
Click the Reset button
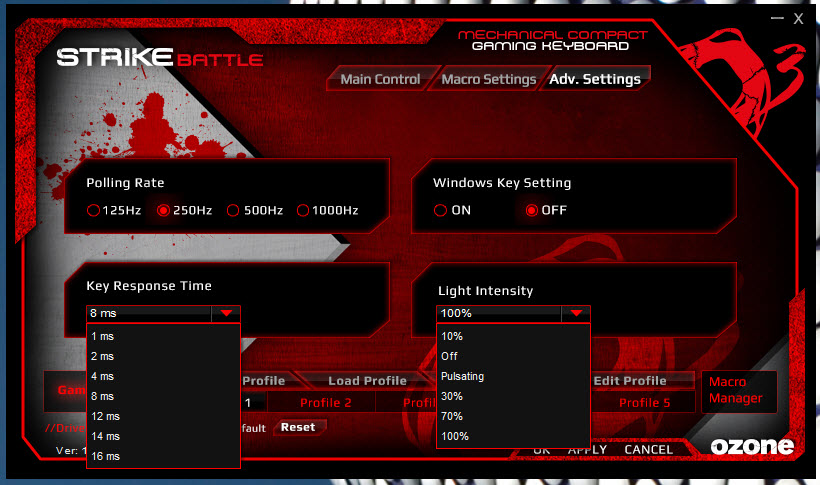(x=299, y=427)
